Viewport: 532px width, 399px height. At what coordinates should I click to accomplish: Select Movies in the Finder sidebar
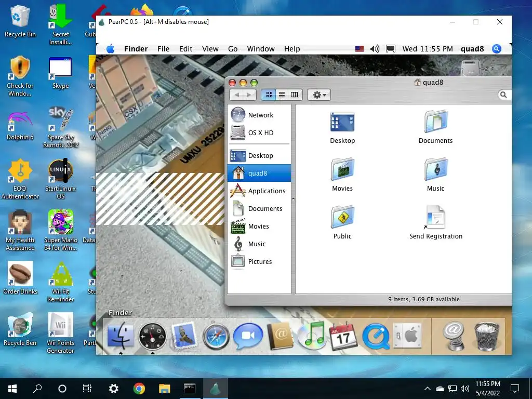[259, 227]
